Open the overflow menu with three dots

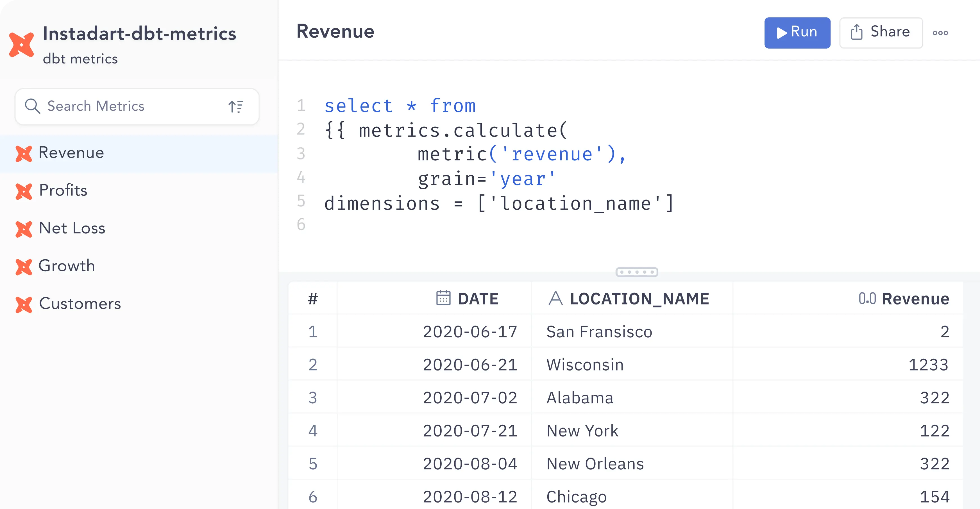(941, 32)
